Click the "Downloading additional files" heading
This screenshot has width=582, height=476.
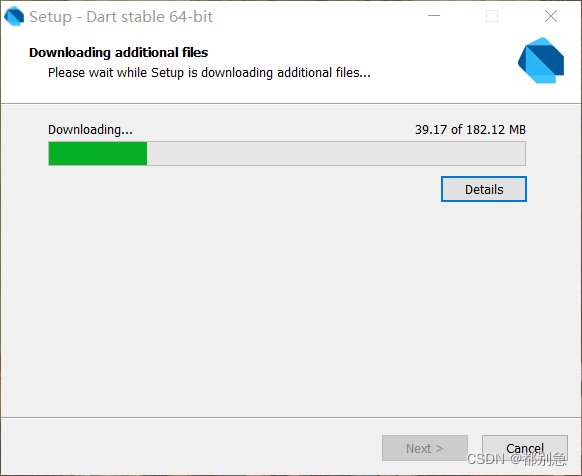(x=118, y=53)
